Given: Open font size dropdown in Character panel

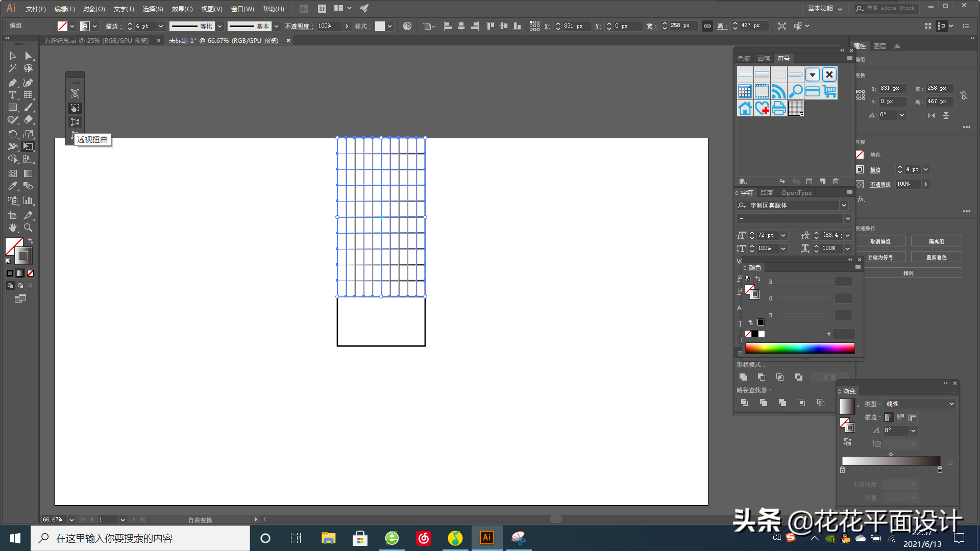Looking at the screenshot, I should (x=783, y=235).
